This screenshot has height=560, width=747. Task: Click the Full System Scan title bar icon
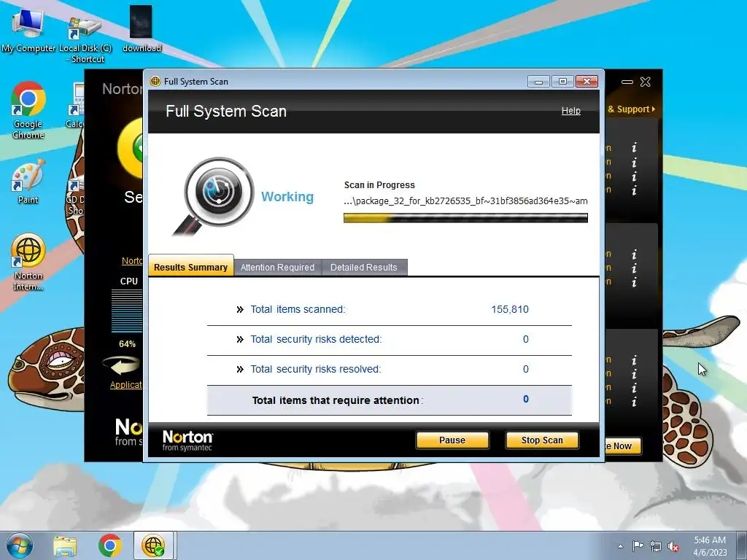tap(155, 81)
